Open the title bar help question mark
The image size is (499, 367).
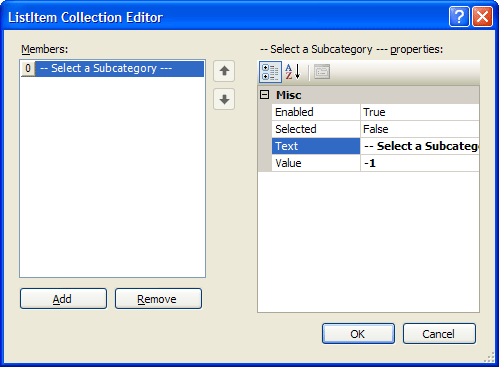coord(459,17)
